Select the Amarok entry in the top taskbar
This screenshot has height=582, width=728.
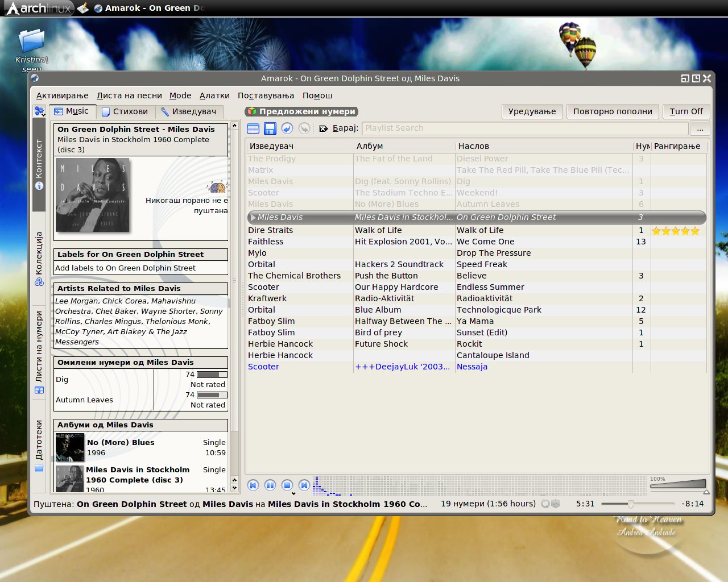[x=149, y=8]
